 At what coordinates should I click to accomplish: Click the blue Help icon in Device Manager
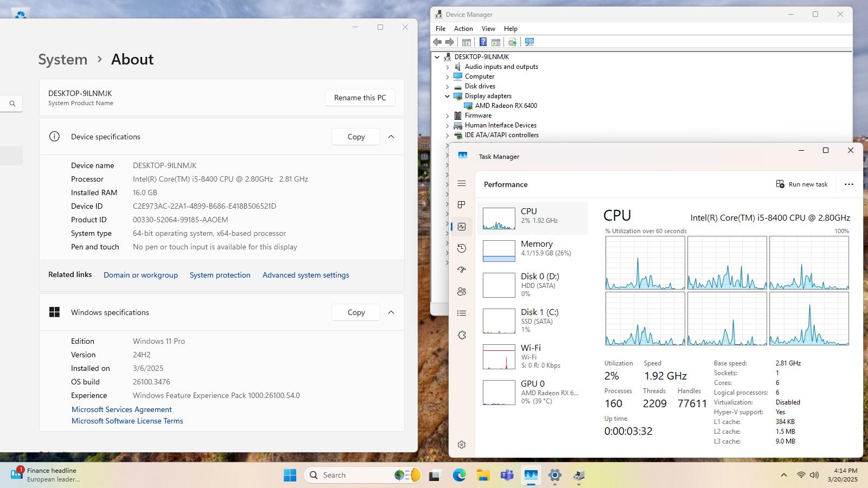click(482, 42)
